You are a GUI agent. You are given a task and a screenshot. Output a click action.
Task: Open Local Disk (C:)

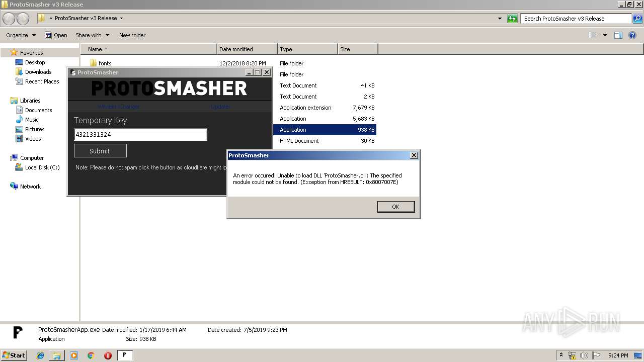42,167
